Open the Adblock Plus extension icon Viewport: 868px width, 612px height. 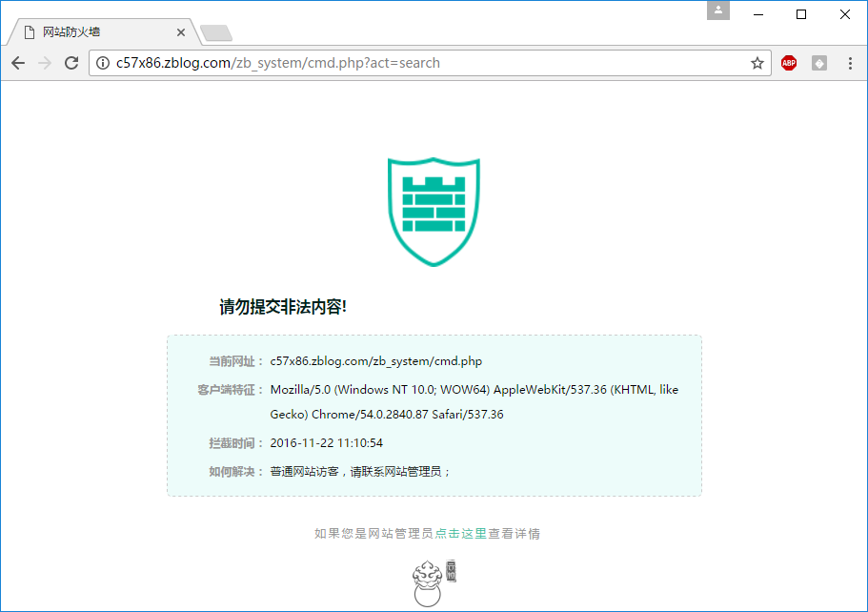coord(788,64)
